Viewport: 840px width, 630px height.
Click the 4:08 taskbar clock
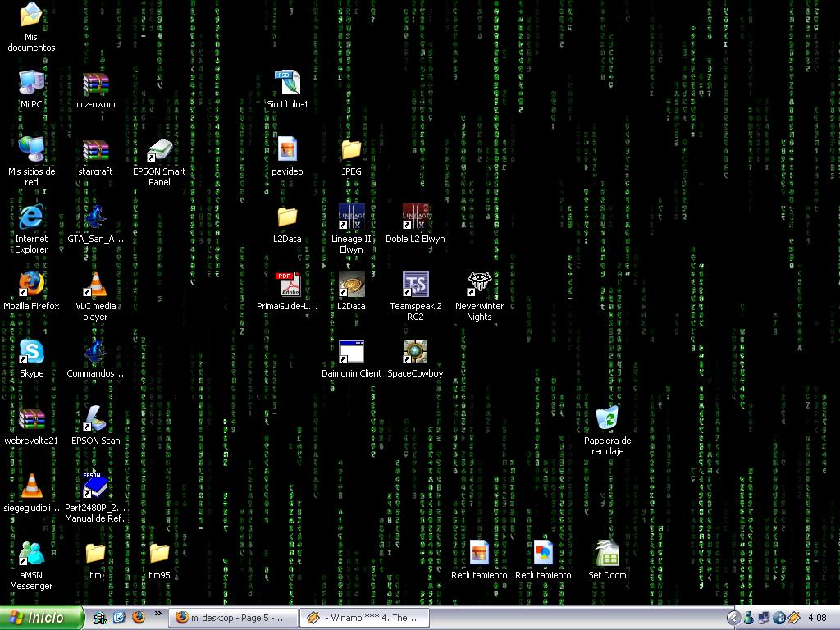coord(818,619)
